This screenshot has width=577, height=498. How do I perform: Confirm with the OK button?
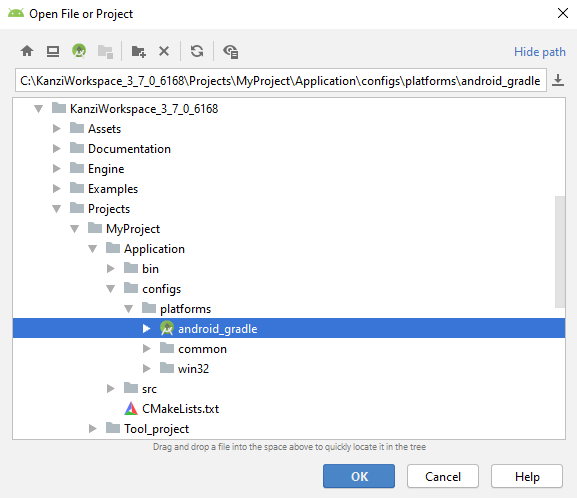click(359, 476)
